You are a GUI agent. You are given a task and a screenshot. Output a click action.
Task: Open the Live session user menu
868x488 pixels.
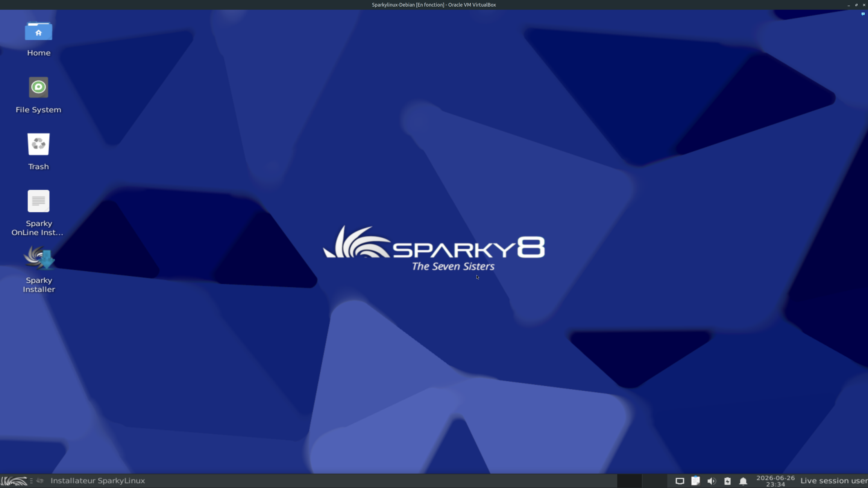[834, 481]
